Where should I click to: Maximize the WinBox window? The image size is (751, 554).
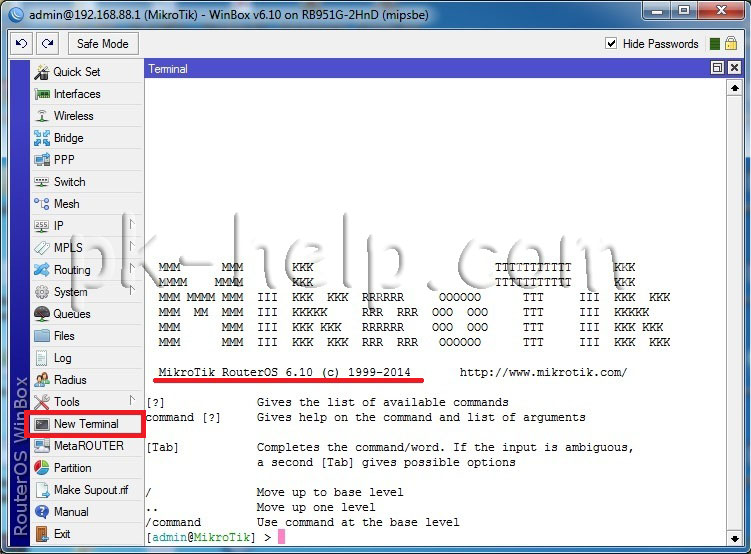pos(684,11)
